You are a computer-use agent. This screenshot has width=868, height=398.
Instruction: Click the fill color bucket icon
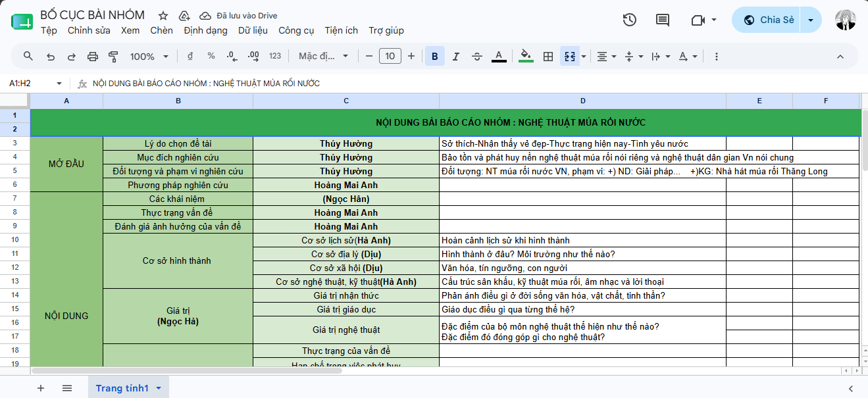tap(526, 57)
